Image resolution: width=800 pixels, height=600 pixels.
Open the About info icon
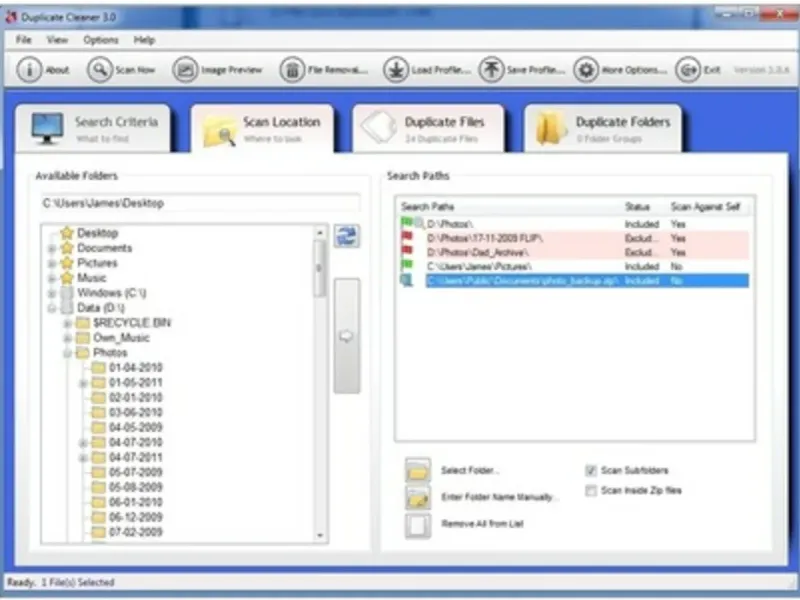click(29, 69)
